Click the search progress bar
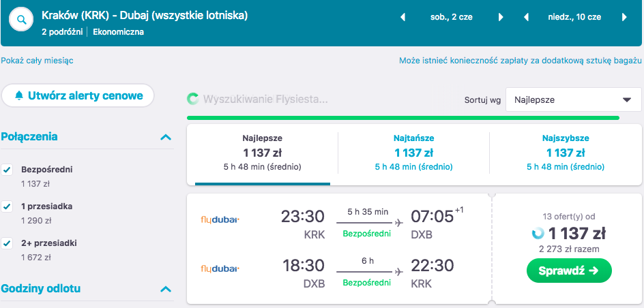The width and height of the screenshot is (644, 308). coord(403,118)
